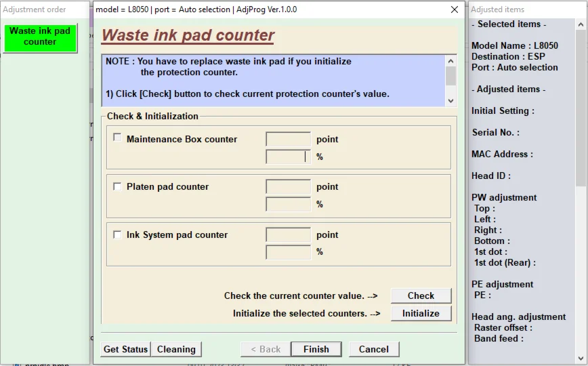Select the Platen pad point field
Screen dimensions: 588x366
pos(288,186)
